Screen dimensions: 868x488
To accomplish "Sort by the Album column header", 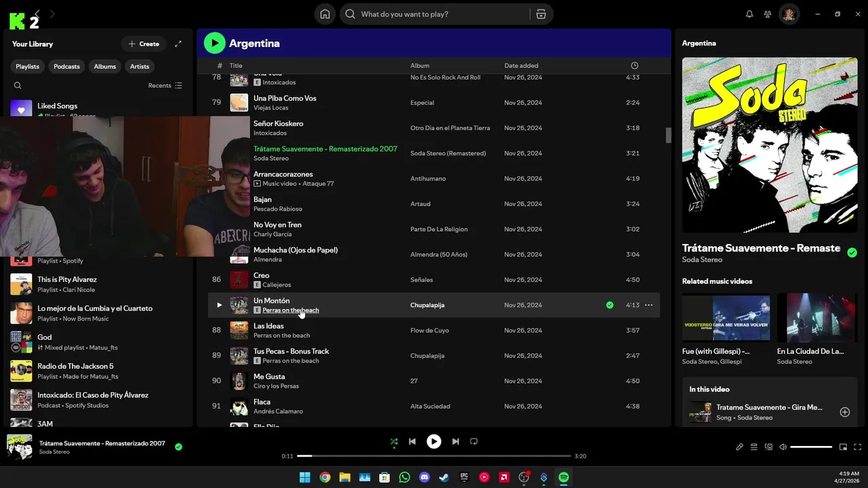I will point(420,66).
